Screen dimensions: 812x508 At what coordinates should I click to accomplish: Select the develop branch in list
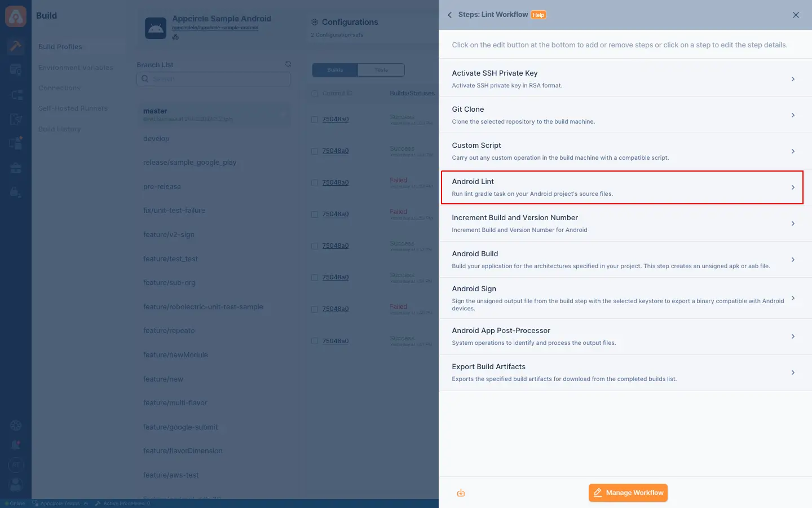click(156, 139)
